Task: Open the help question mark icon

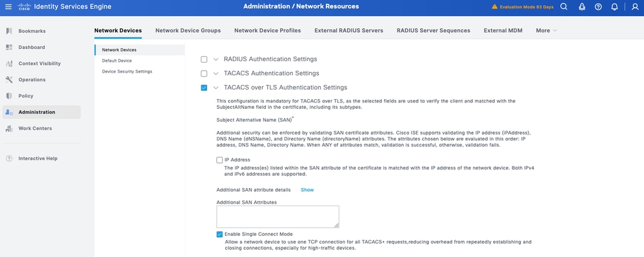Action: [x=598, y=6]
